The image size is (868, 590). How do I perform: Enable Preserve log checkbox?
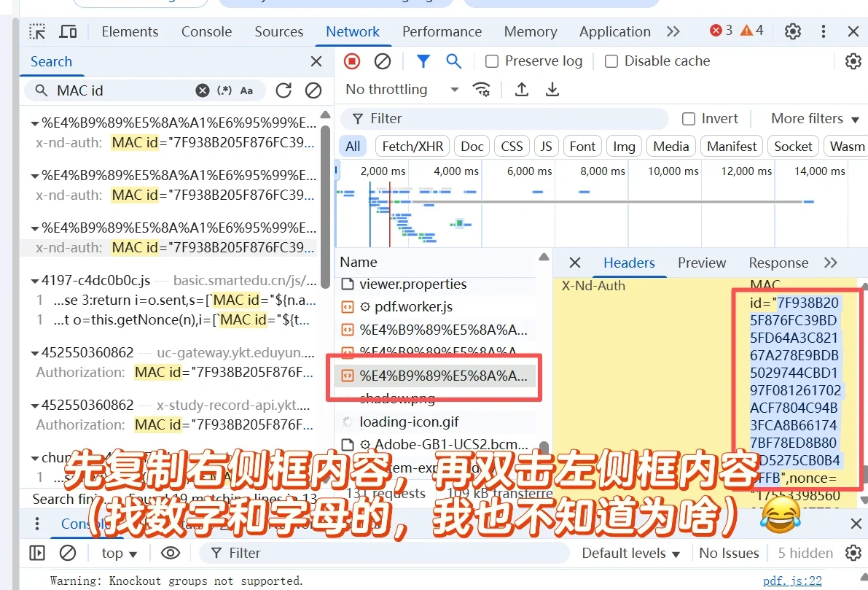point(491,61)
